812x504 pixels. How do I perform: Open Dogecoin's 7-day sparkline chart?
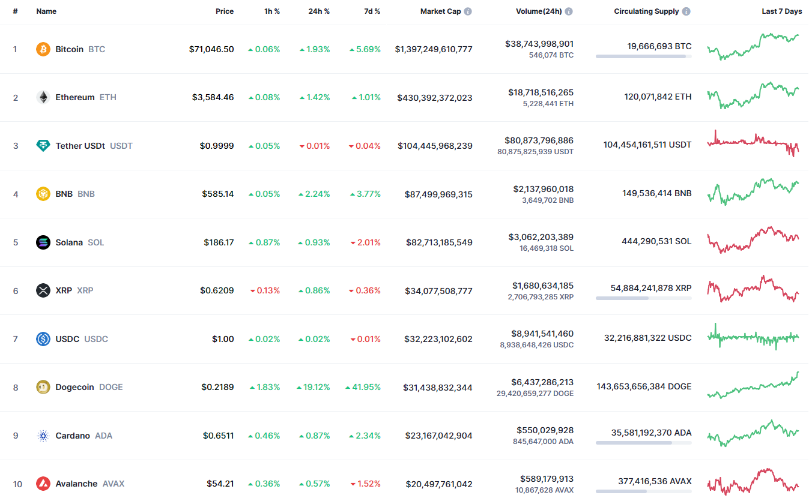point(753,386)
